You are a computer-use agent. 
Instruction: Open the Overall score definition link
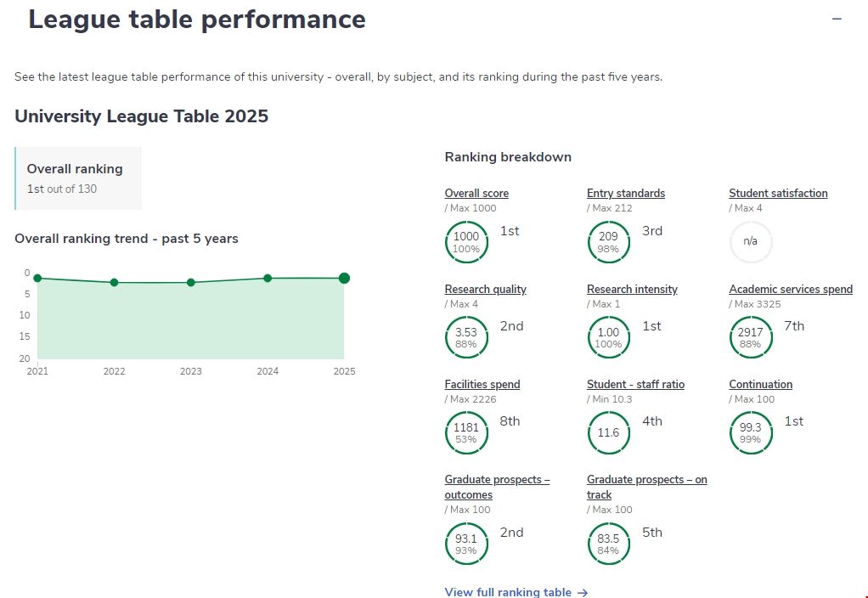click(476, 194)
